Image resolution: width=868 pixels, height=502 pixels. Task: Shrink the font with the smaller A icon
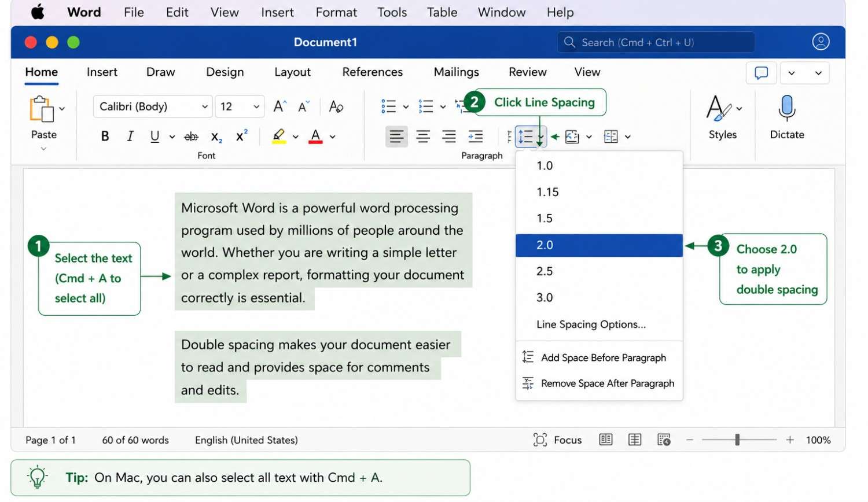tap(304, 106)
